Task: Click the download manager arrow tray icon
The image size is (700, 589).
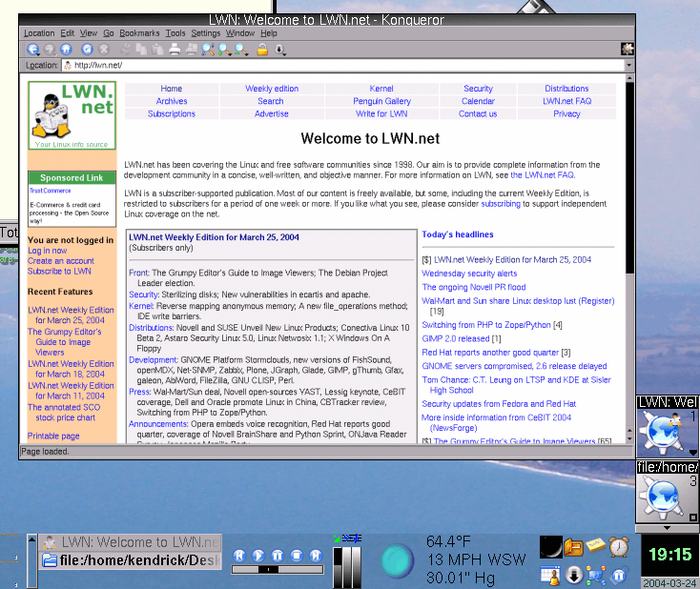Action: tap(574, 576)
